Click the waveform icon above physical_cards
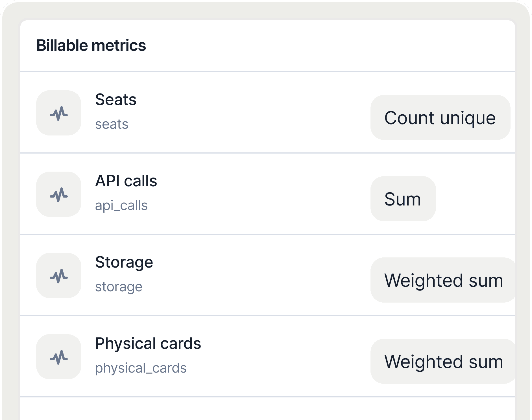The height and width of the screenshot is (420, 532). pyautogui.click(x=58, y=357)
